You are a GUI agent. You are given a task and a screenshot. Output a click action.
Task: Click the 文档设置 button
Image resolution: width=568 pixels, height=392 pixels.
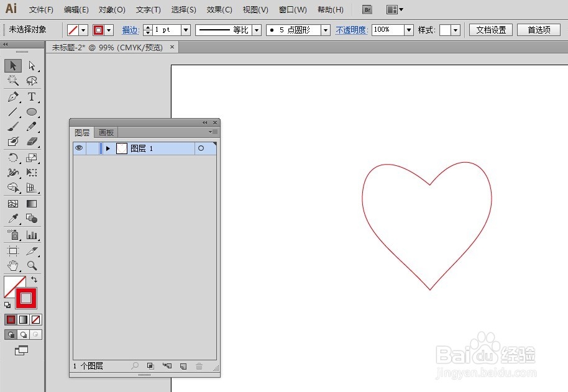coord(491,30)
